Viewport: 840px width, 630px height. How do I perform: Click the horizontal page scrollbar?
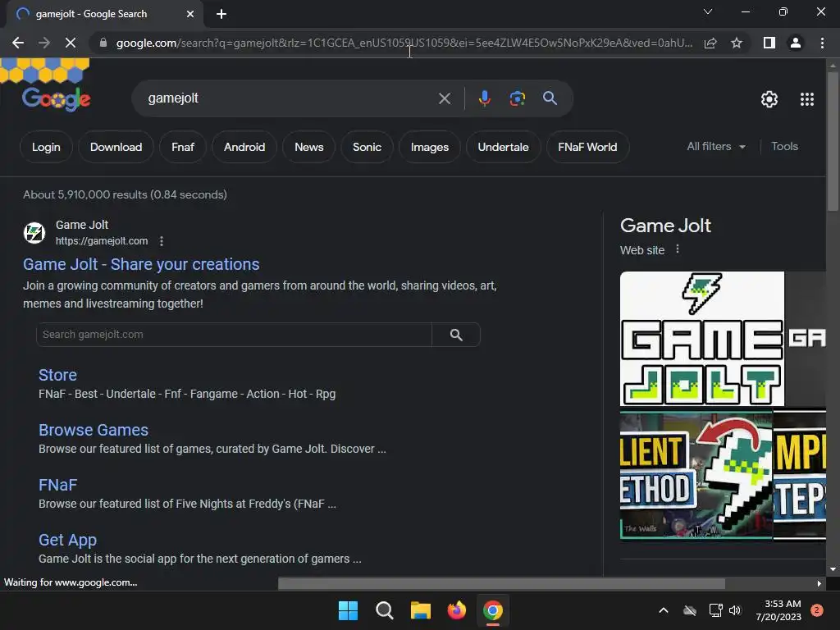tap(501, 583)
